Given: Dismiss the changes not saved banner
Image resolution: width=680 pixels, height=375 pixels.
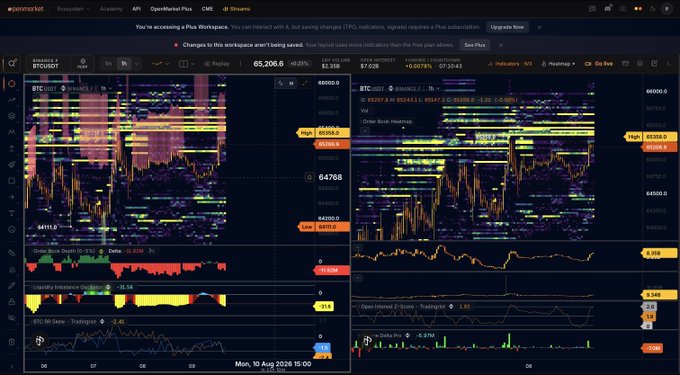Looking at the screenshot, I should (500, 45).
